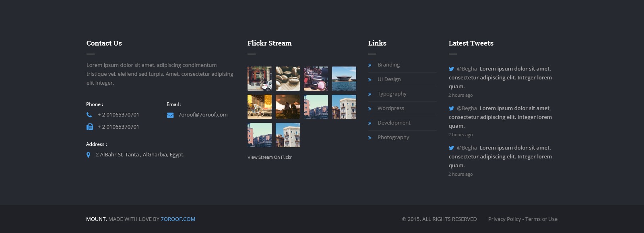The image size is (644, 233).
Task: Click the phone number beside the handset icon
Action: 118,115
